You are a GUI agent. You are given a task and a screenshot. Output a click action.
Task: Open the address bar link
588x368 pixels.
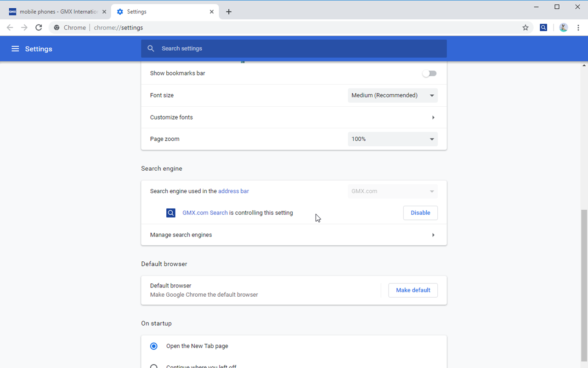coord(233,191)
